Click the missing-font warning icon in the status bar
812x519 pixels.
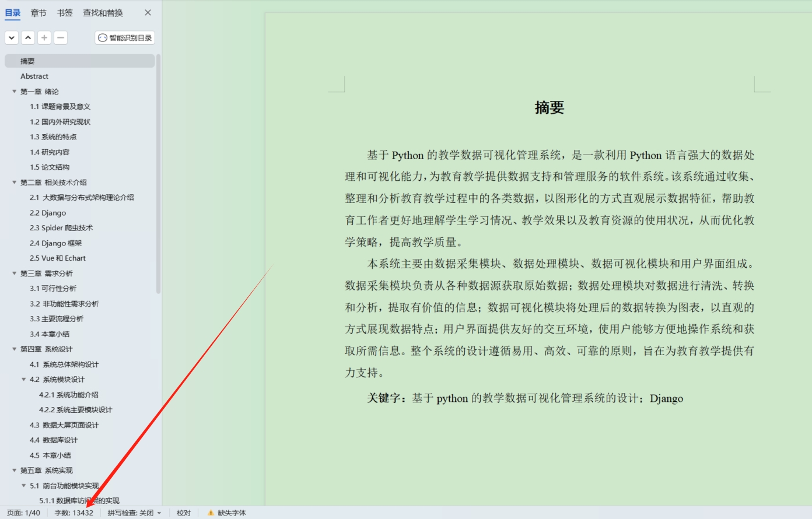(x=211, y=513)
